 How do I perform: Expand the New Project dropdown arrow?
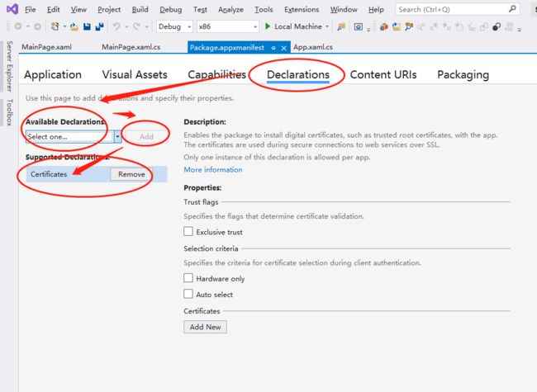tap(64, 26)
